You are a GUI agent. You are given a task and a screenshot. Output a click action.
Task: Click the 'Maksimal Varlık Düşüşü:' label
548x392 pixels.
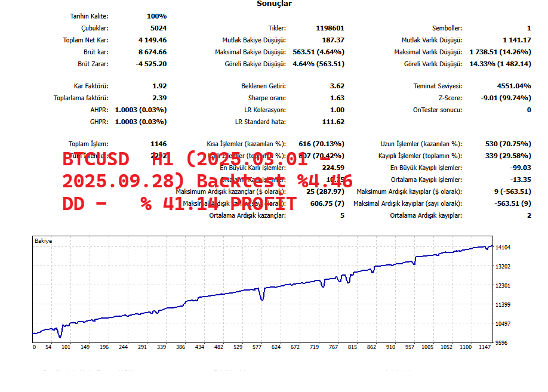(x=428, y=52)
